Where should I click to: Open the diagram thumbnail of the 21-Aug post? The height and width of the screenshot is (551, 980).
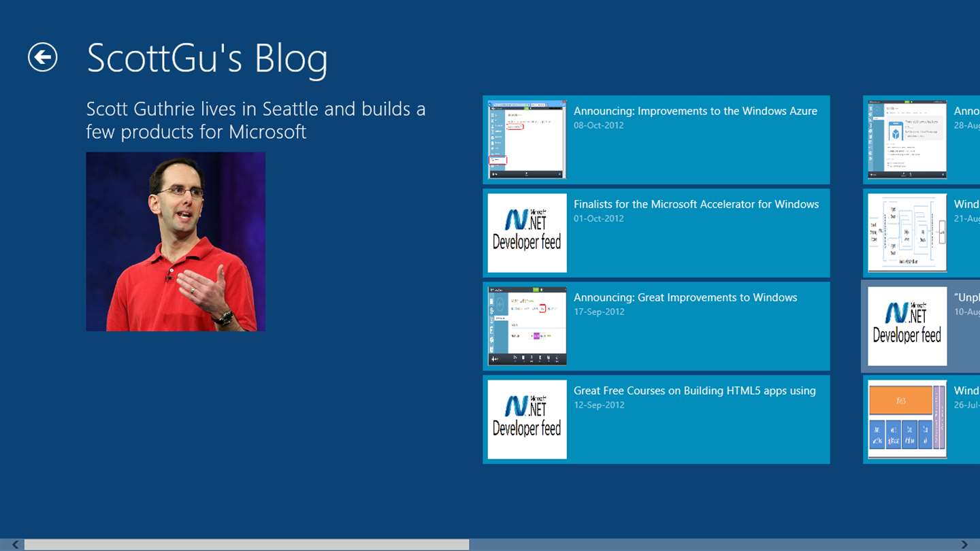907,233
